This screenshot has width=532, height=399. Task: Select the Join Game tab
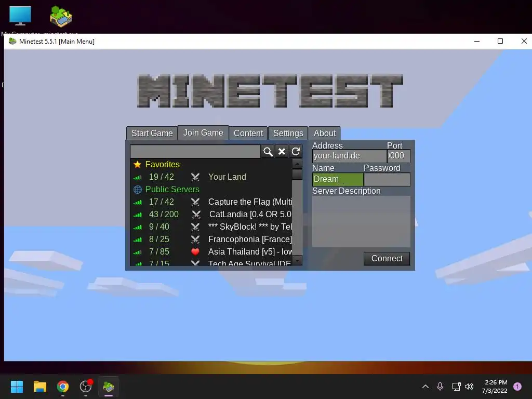tap(203, 132)
